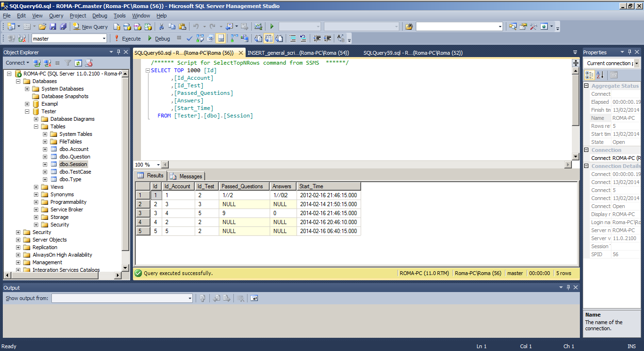Click the Cut scissors icon
Viewport: 644px width, 351px height.
tap(161, 27)
